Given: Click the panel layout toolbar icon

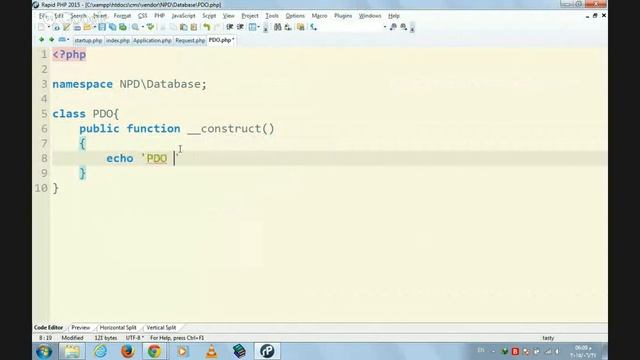Looking at the screenshot, I should coord(253,27).
